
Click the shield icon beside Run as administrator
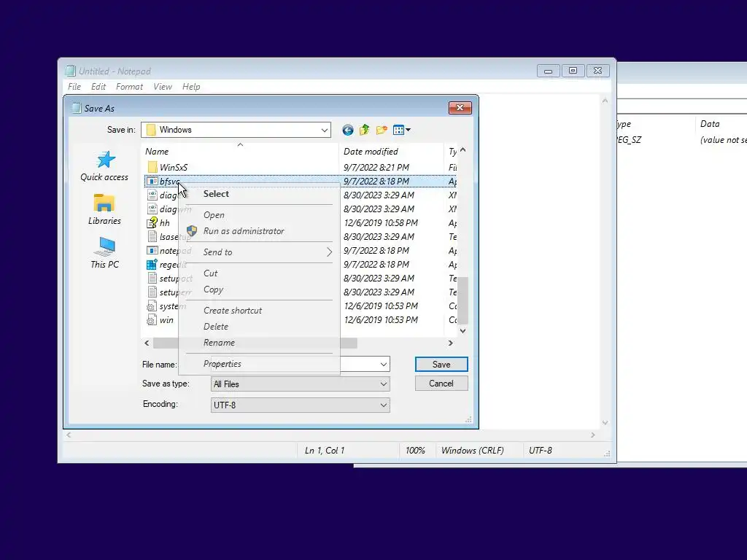click(x=192, y=231)
